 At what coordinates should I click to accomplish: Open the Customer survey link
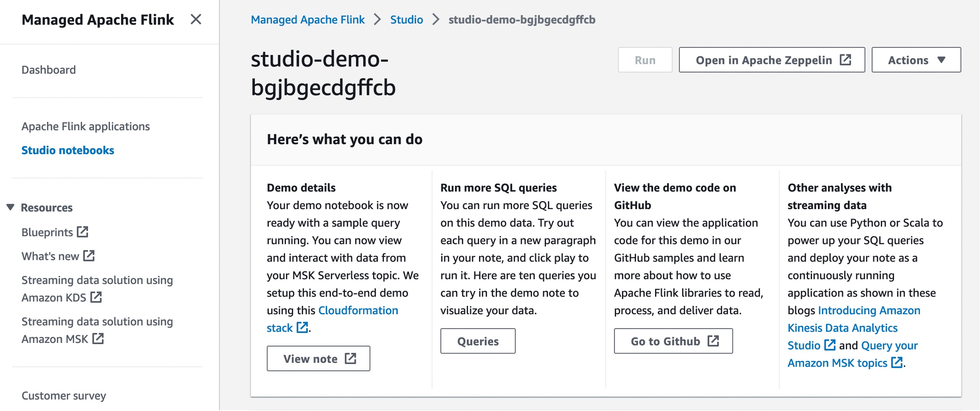click(x=63, y=396)
